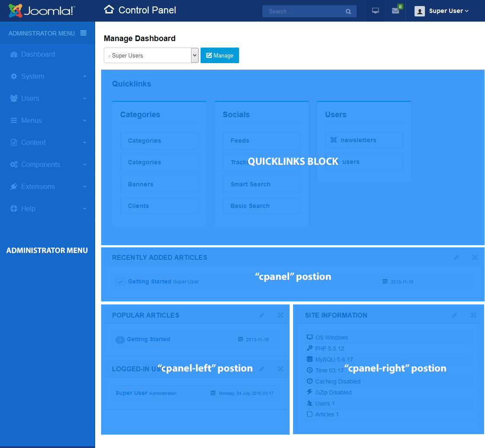
Task: Edit the Recently Added Articles module
Action: click(x=456, y=257)
